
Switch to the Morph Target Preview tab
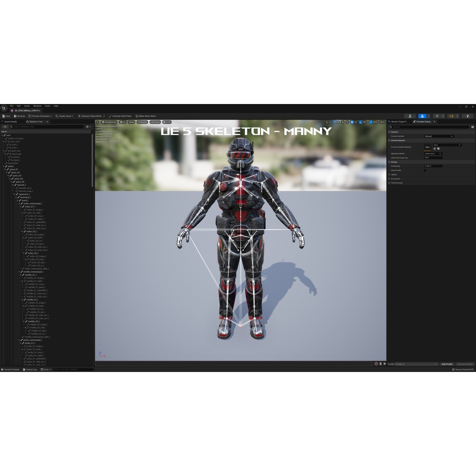(398, 122)
